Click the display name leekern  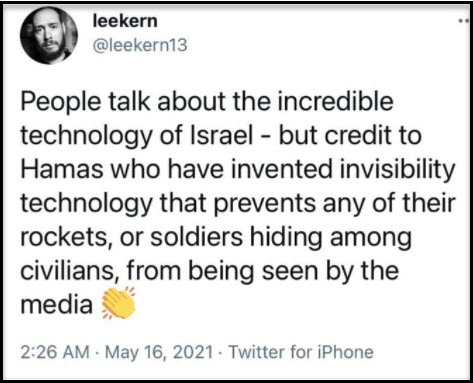click(125, 21)
